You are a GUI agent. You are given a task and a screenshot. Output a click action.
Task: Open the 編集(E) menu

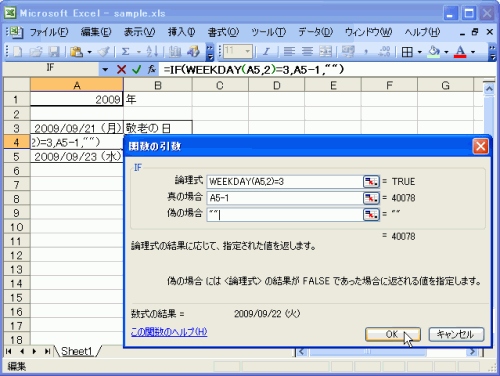click(x=96, y=32)
